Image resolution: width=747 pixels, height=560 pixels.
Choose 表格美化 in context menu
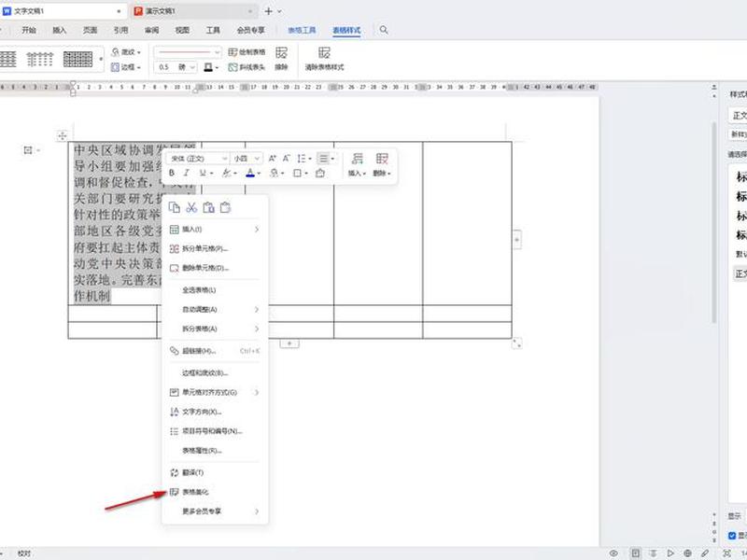click(x=216, y=492)
